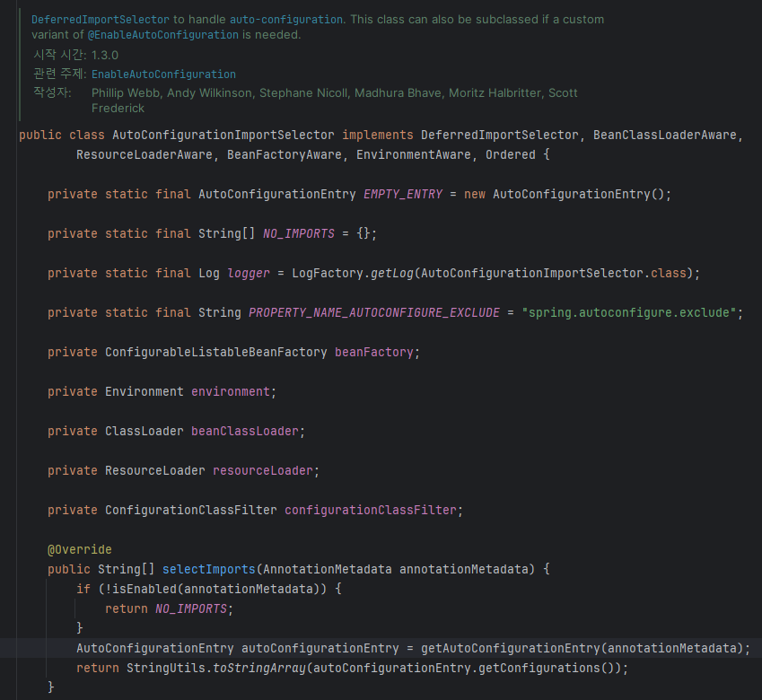
Task: Follow the auto-configuration doc link
Action: coord(286,20)
